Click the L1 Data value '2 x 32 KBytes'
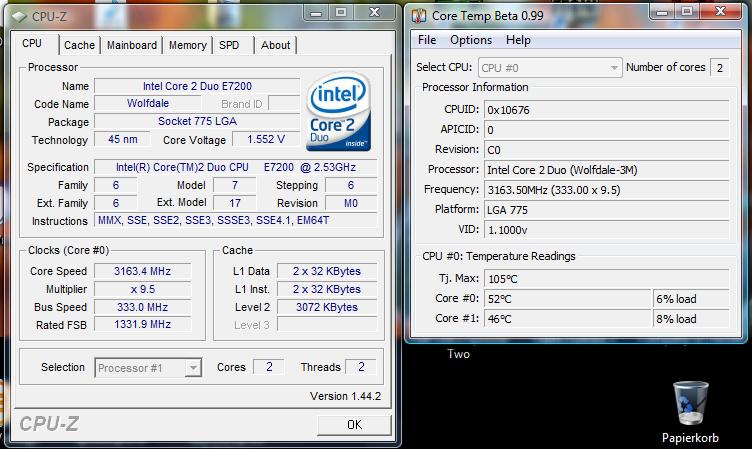Screen dimensions: 752x449 click(327, 271)
